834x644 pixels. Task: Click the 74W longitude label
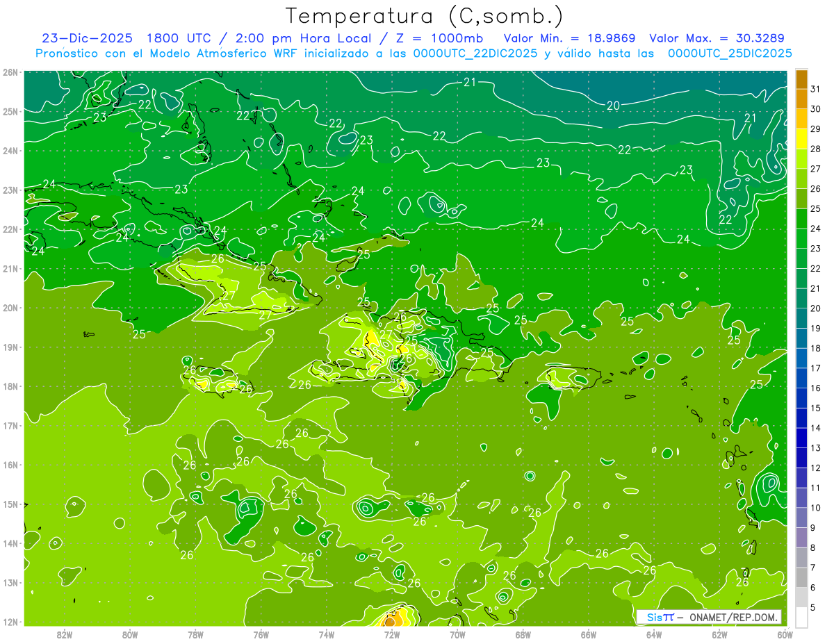click(326, 634)
